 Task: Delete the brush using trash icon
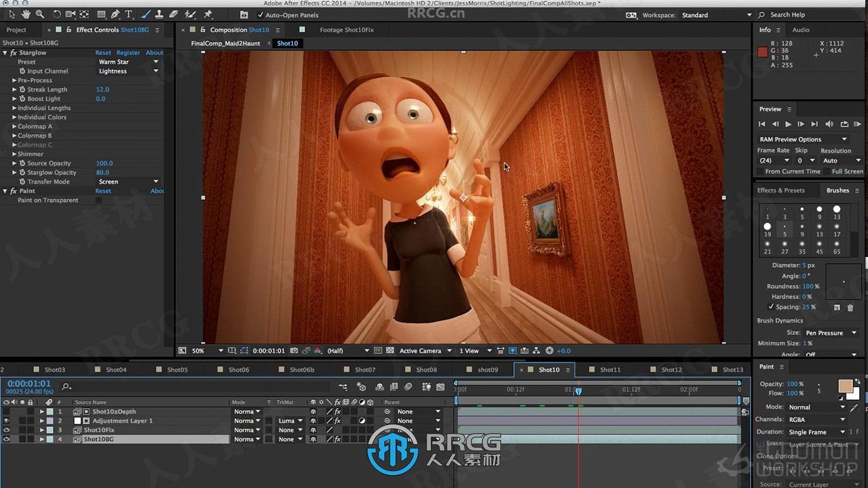(850, 307)
